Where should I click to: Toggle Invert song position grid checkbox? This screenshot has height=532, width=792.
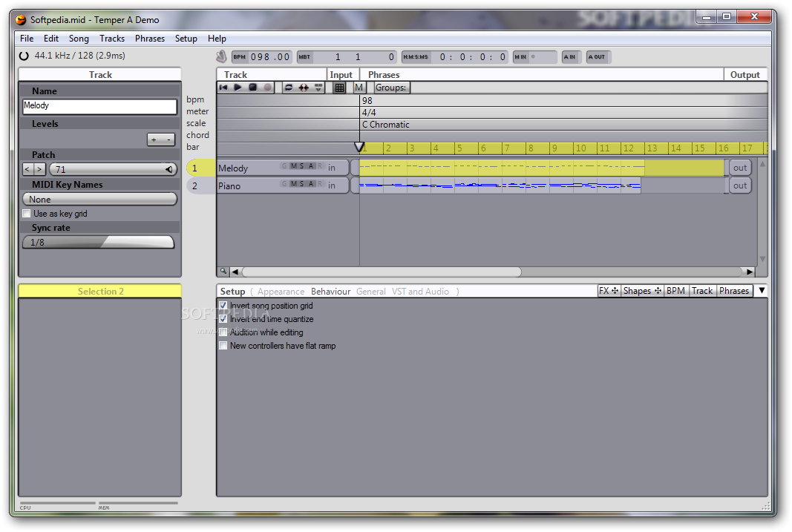223,306
